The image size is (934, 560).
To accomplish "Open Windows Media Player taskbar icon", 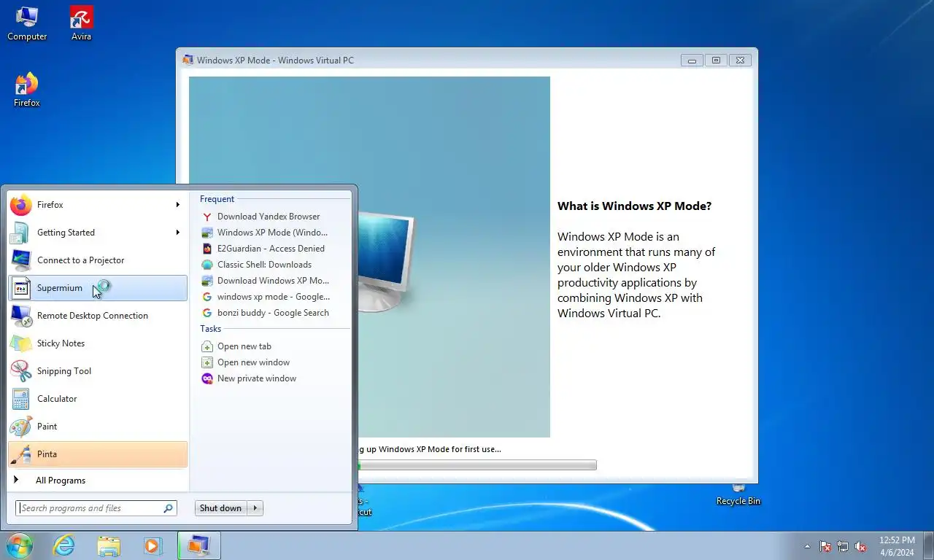I will coord(153,545).
